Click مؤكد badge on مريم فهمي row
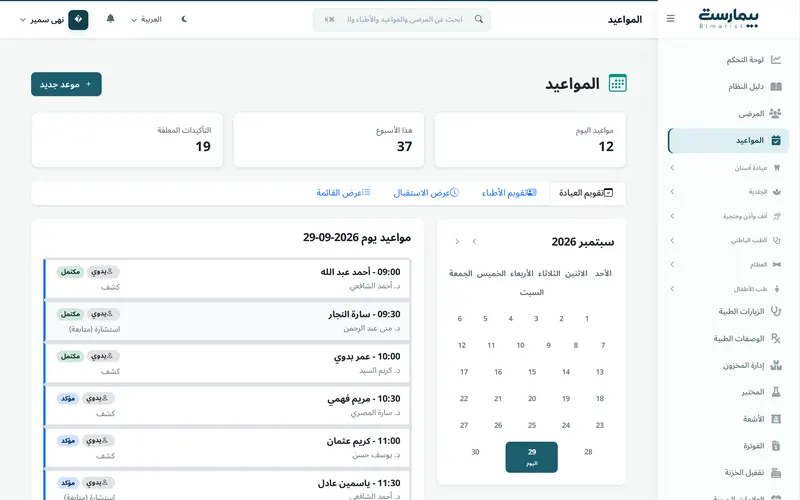The width and height of the screenshot is (800, 500). tap(68, 398)
